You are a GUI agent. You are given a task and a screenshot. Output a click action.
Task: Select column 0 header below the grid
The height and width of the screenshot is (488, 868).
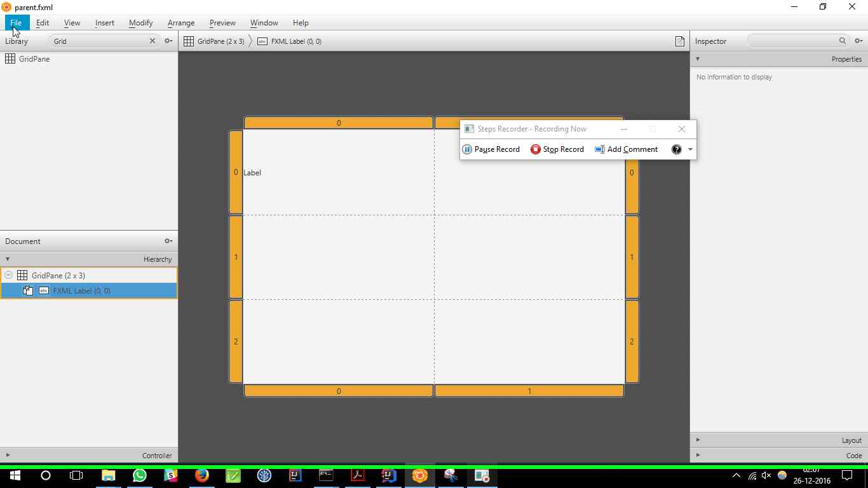point(339,391)
